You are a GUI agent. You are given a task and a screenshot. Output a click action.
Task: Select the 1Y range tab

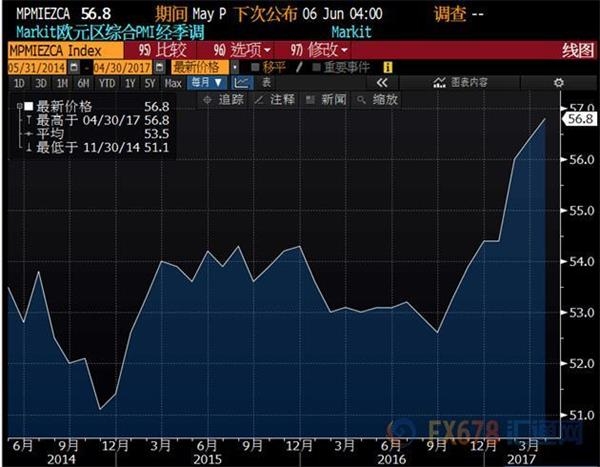pyautogui.click(x=130, y=83)
